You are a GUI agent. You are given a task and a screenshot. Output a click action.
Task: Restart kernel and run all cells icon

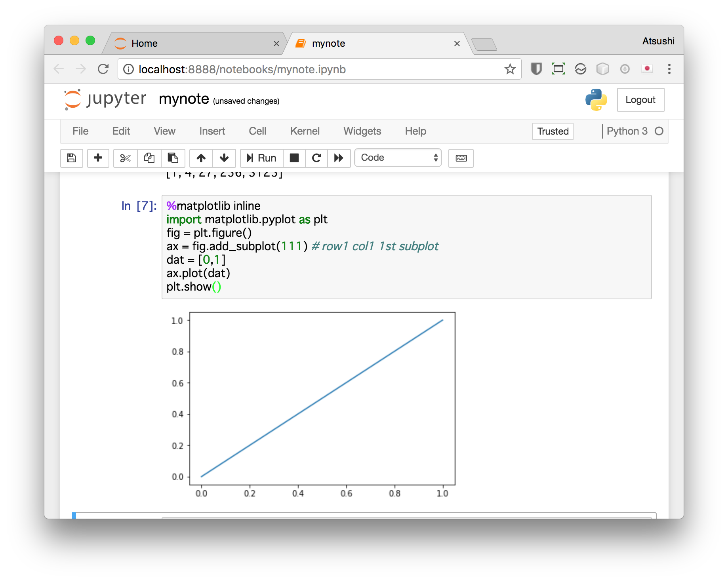point(339,158)
